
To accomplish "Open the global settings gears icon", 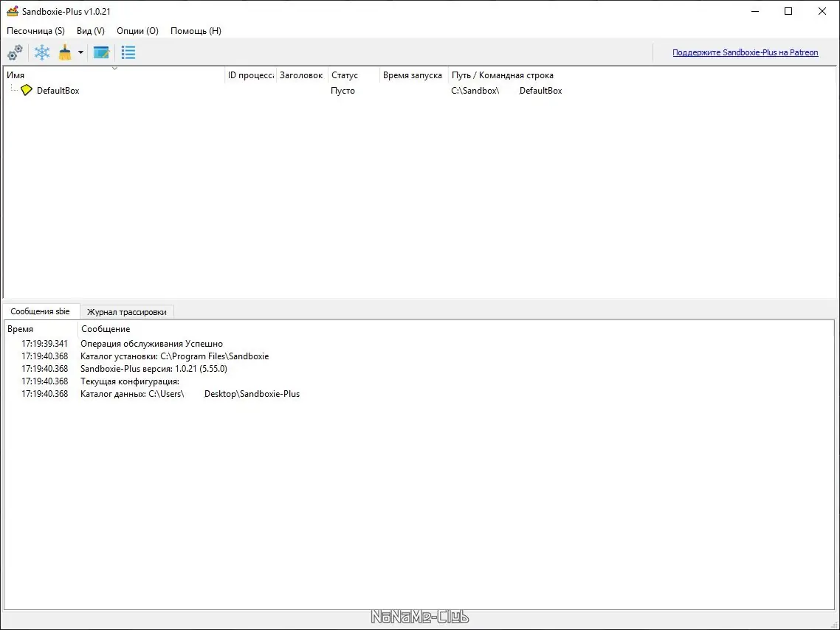I will [15, 52].
